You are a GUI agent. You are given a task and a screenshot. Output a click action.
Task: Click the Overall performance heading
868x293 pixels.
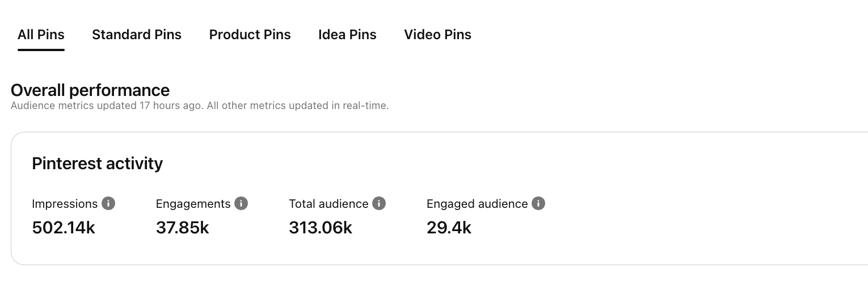90,90
